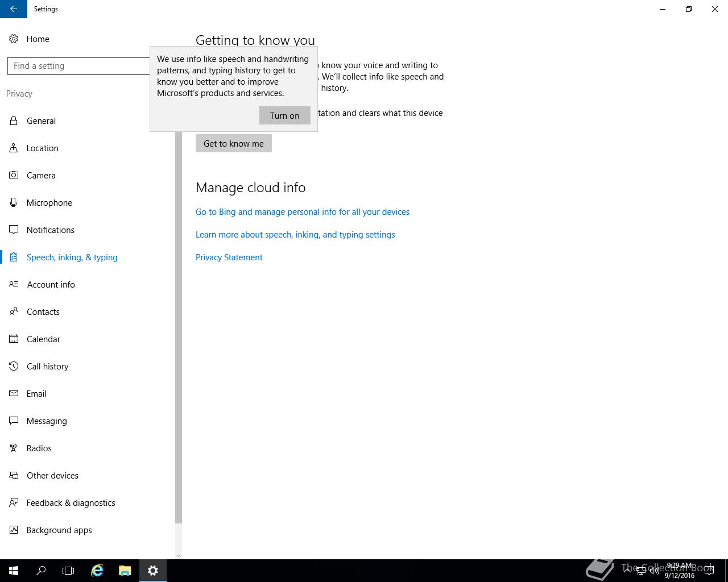Viewport: 728px width, 582px height.
Task: Click the Location person icon
Action: click(14, 148)
